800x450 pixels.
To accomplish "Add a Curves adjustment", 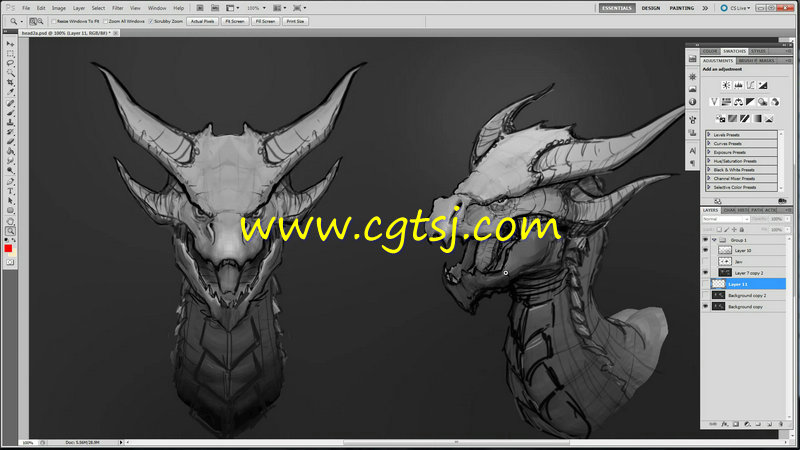I will (751, 85).
